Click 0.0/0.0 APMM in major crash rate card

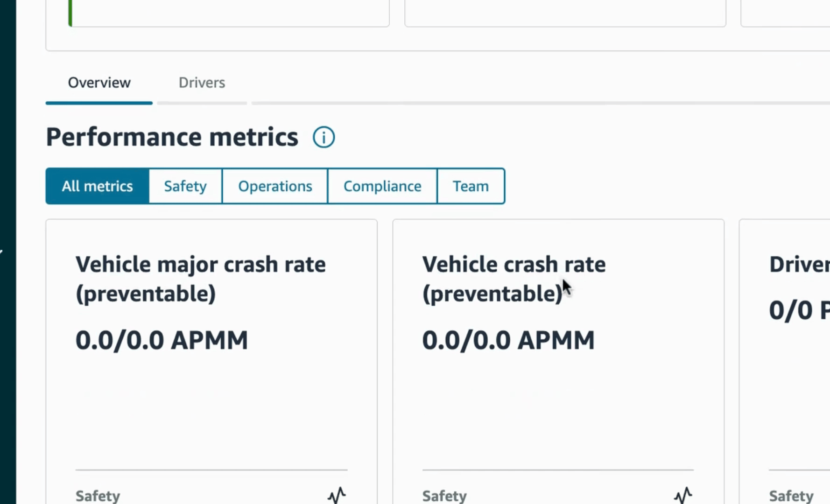coord(162,340)
